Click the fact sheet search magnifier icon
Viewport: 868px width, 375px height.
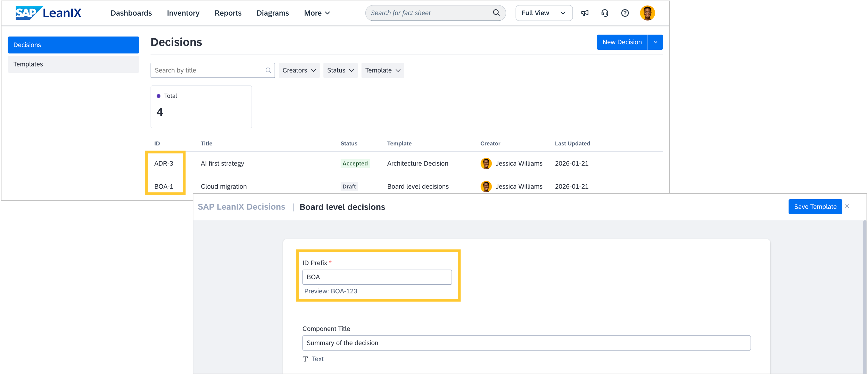(x=496, y=13)
